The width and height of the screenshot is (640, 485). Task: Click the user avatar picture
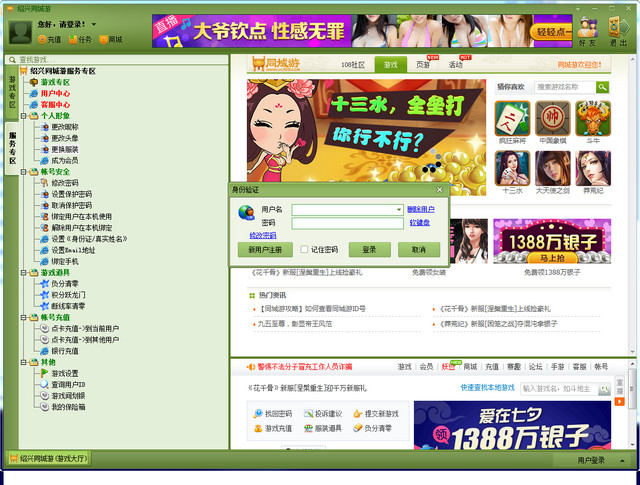[20, 32]
